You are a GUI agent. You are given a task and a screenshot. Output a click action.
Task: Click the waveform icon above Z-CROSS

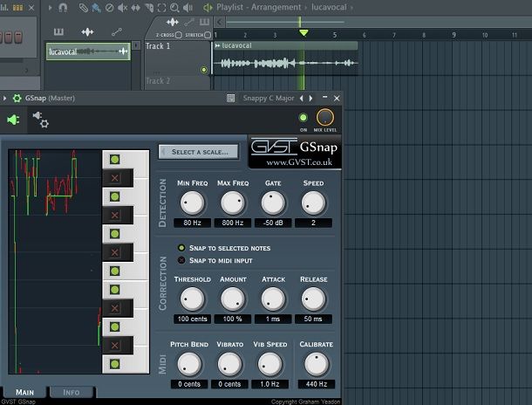point(173,23)
